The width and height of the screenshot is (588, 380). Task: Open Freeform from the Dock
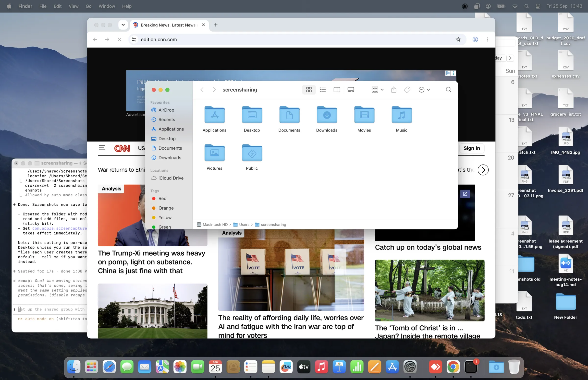coord(286,367)
